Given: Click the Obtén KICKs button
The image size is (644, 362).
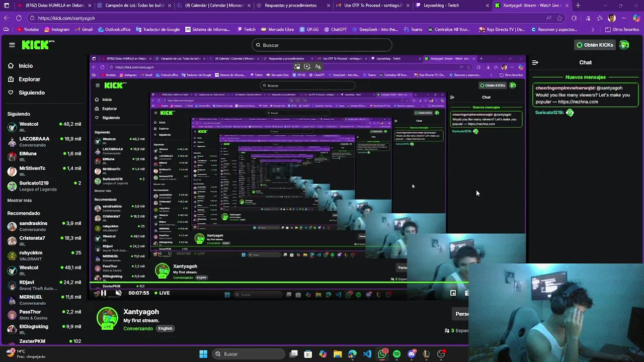Looking at the screenshot, I should 595,45.
